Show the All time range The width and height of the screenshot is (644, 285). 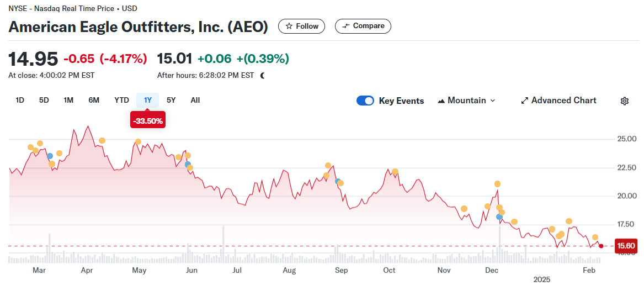[195, 100]
